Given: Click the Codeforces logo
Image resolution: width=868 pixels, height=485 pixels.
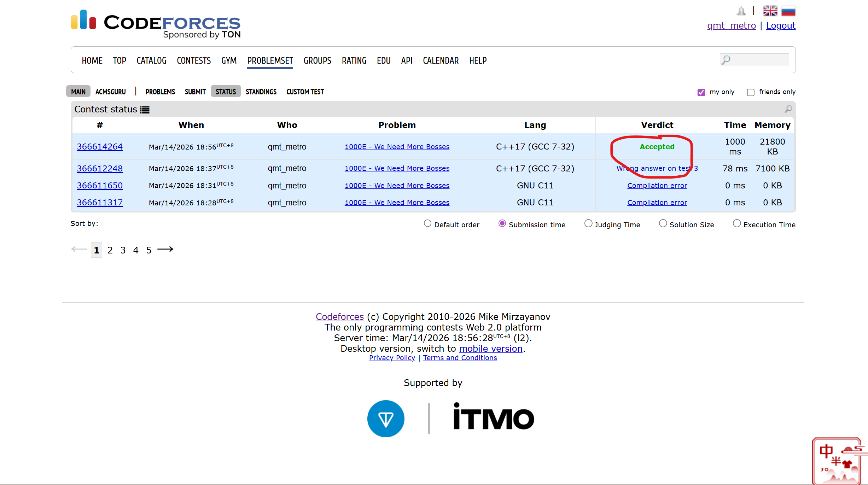Looking at the screenshot, I should click(156, 24).
